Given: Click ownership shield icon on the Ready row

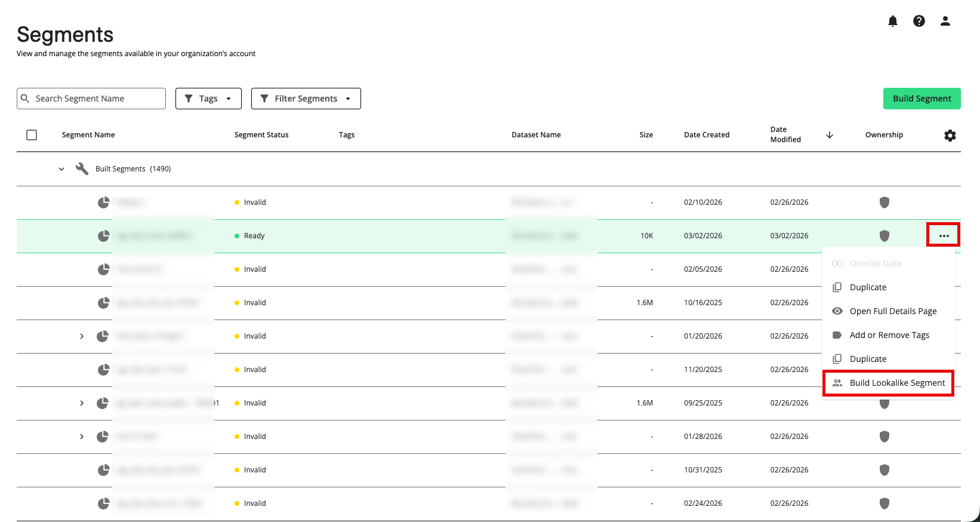Looking at the screenshot, I should [x=885, y=236].
